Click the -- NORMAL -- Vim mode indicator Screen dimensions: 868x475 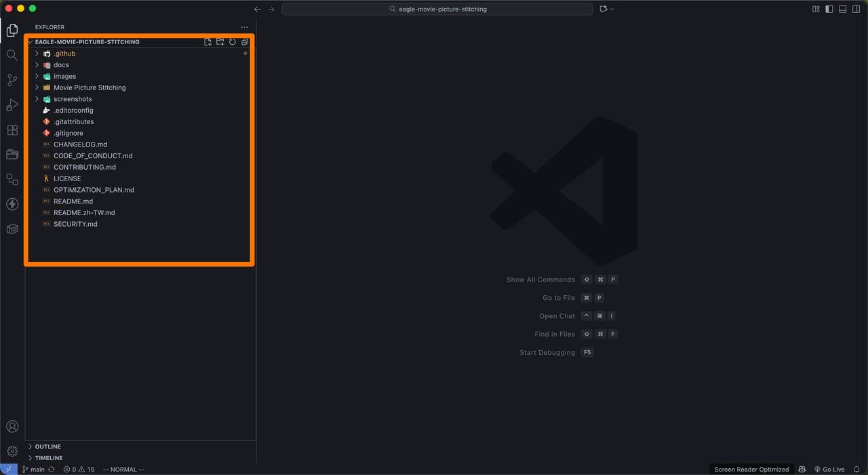tap(123, 469)
